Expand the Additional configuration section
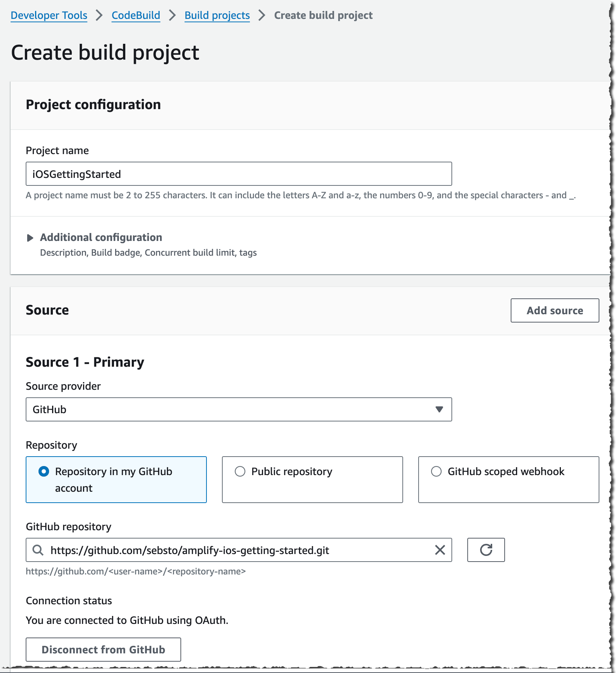The height and width of the screenshot is (673, 616). [x=101, y=238]
